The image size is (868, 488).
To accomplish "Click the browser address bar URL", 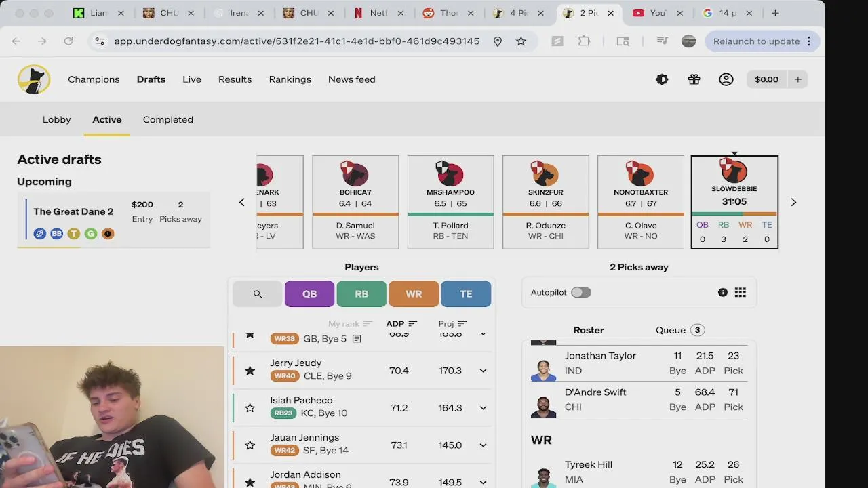I will click(x=297, y=41).
